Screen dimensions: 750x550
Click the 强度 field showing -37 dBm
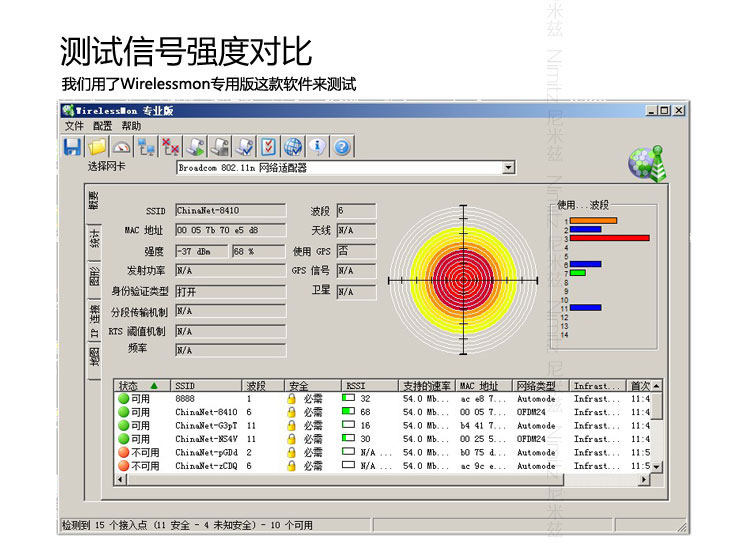coord(201,251)
